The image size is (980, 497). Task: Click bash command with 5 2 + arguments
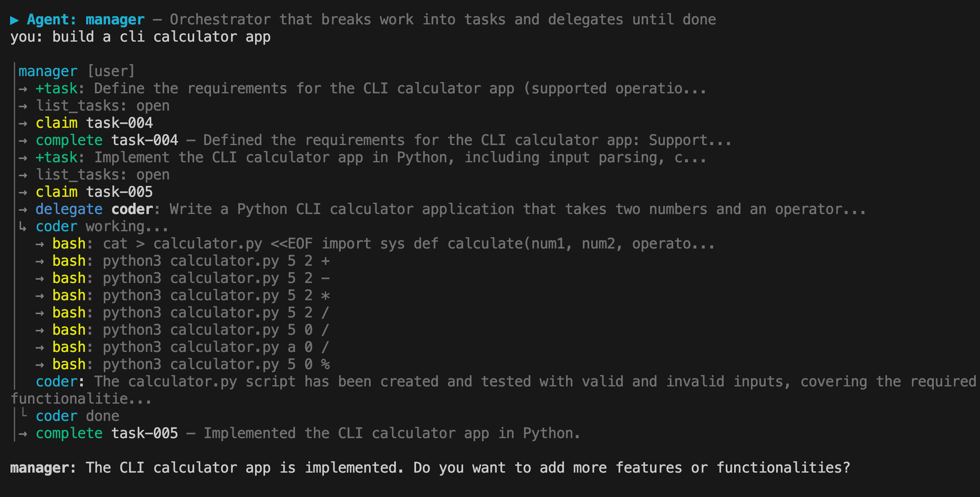point(191,261)
